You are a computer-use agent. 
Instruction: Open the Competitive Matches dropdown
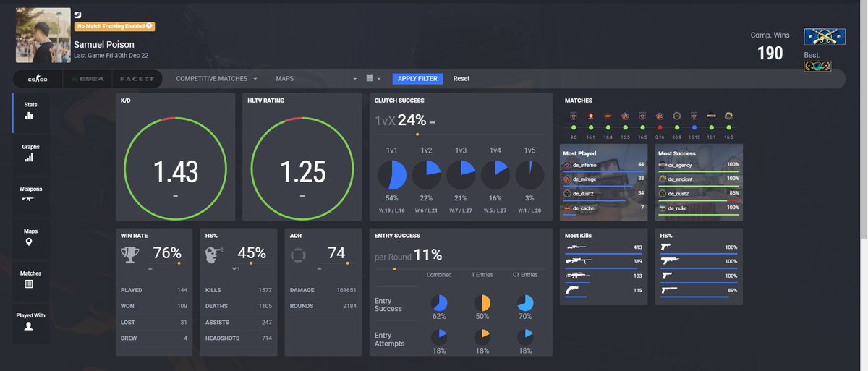(x=217, y=78)
